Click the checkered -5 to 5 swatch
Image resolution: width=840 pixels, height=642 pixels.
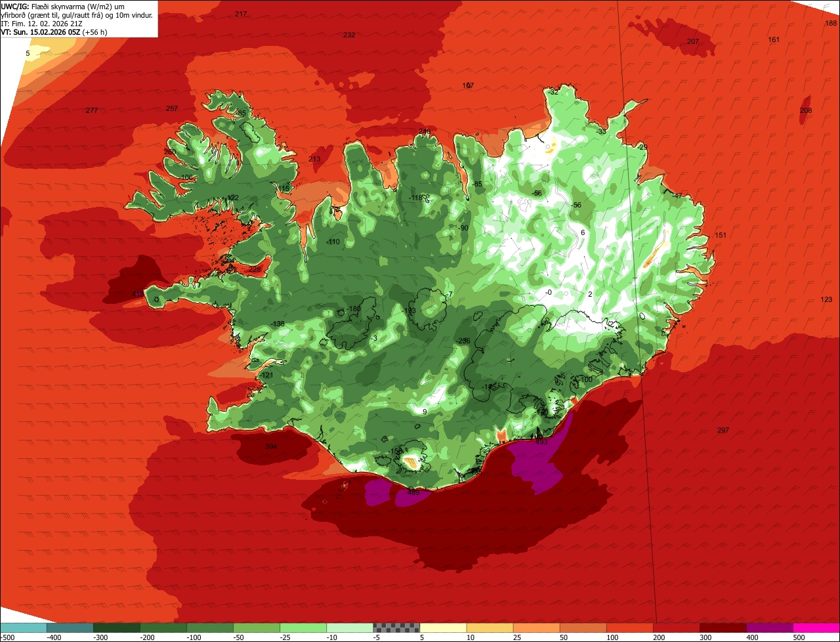(396, 628)
